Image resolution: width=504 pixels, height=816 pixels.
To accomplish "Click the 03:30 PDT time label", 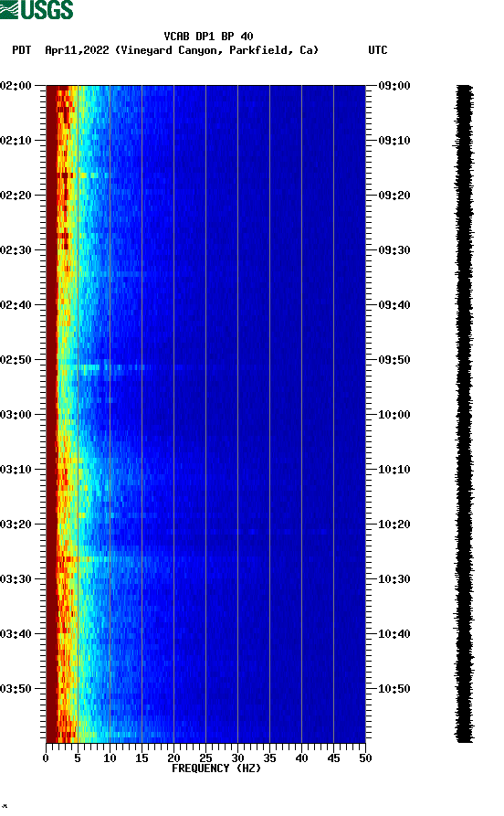I will pyautogui.click(x=16, y=579).
